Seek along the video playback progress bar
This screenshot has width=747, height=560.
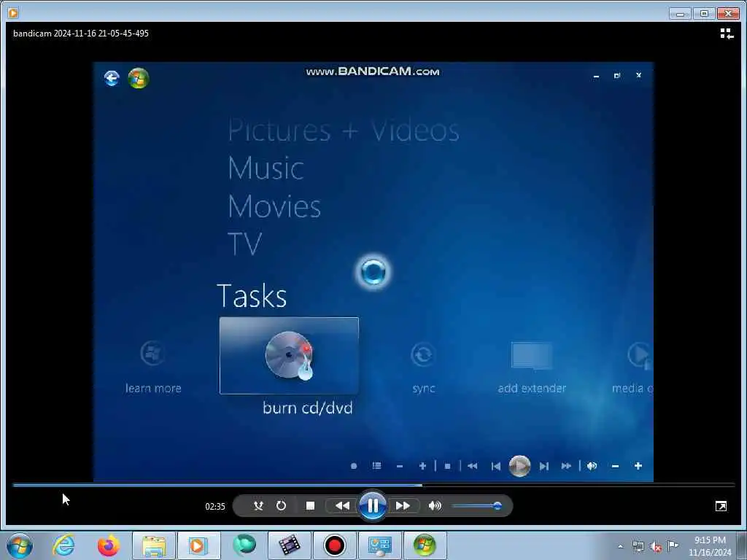point(373,485)
